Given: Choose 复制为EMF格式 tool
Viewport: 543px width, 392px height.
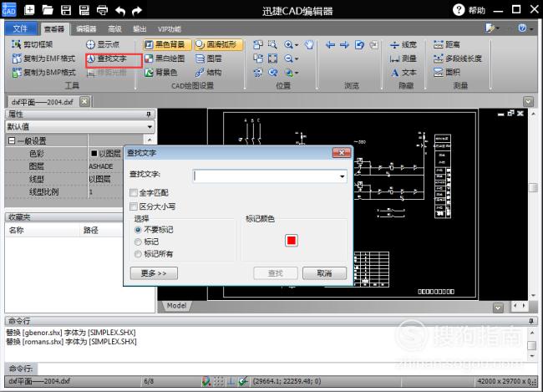Looking at the screenshot, I should pyautogui.click(x=43, y=59).
